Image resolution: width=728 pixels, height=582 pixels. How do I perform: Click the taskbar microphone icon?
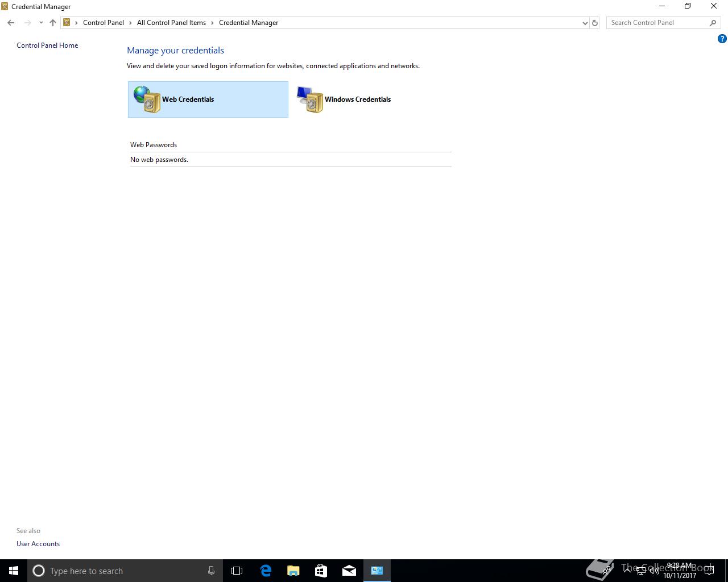[211, 571]
